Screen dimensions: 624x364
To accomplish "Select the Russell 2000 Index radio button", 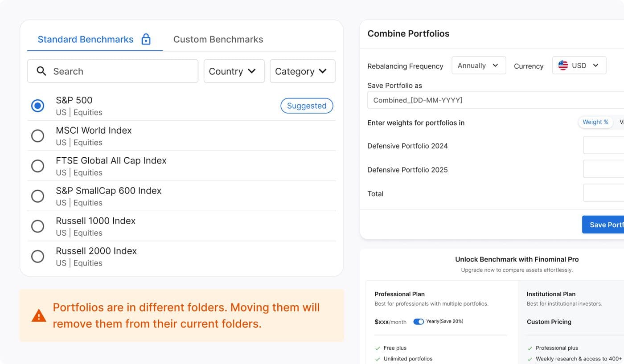I will click(37, 256).
